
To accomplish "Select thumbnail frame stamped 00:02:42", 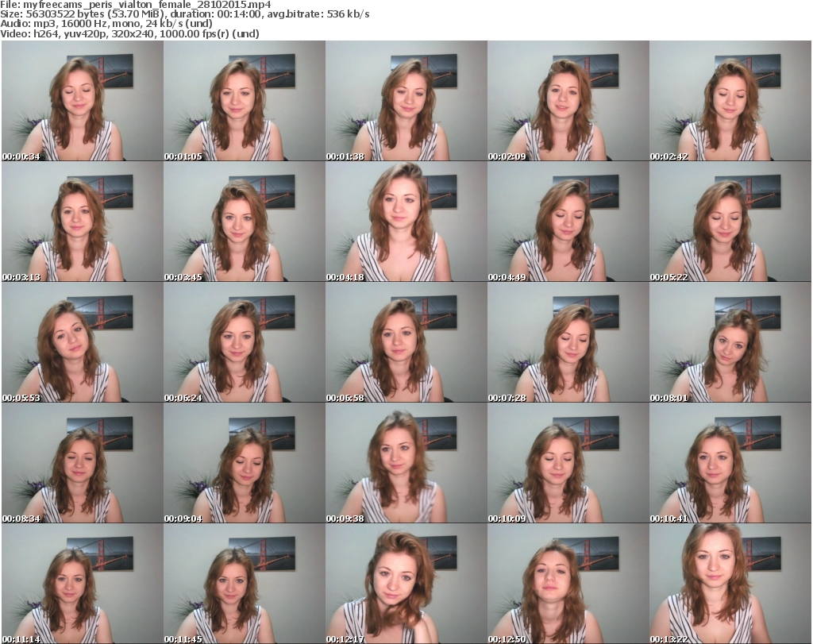I will click(x=730, y=101).
